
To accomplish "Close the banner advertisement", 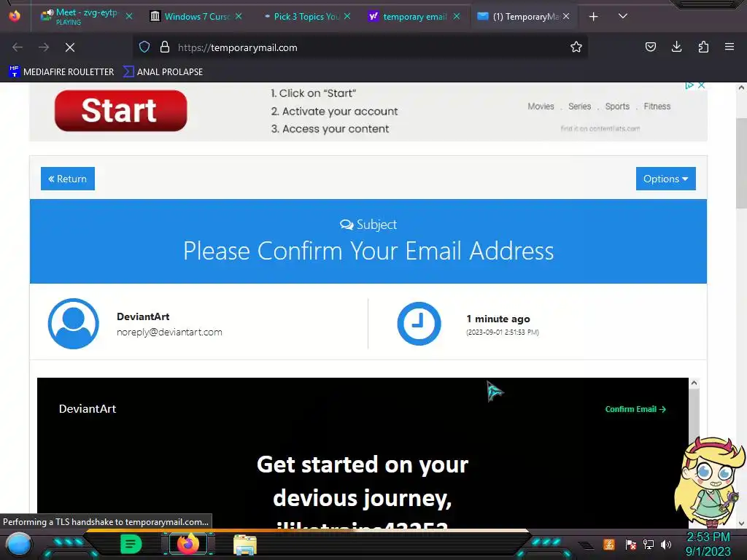I will point(701,86).
